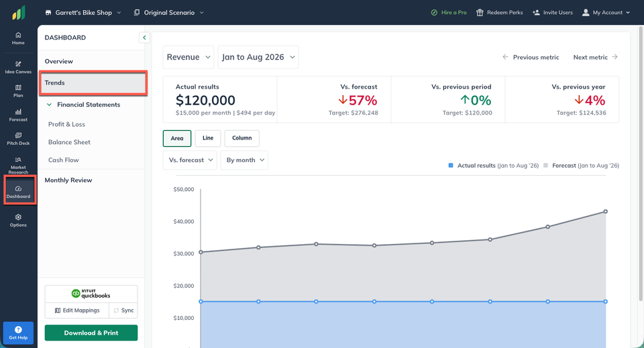This screenshot has width=644, height=348.
Task: Click the page vertical scrollbar
Action: (641, 164)
